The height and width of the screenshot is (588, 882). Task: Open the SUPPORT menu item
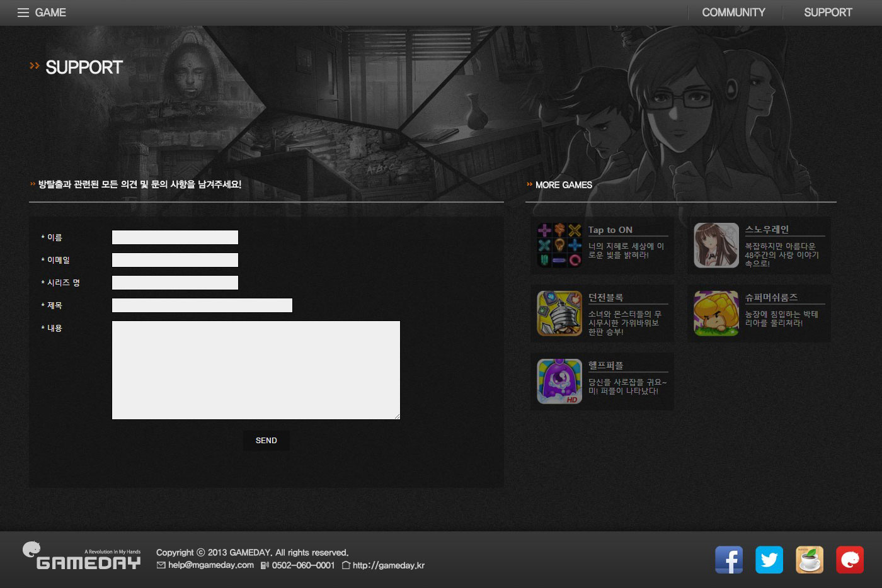click(828, 13)
